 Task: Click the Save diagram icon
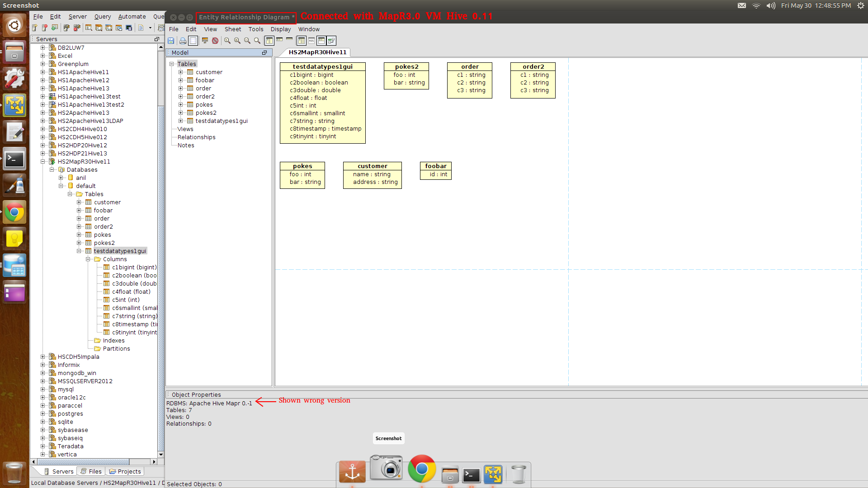click(x=171, y=41)
